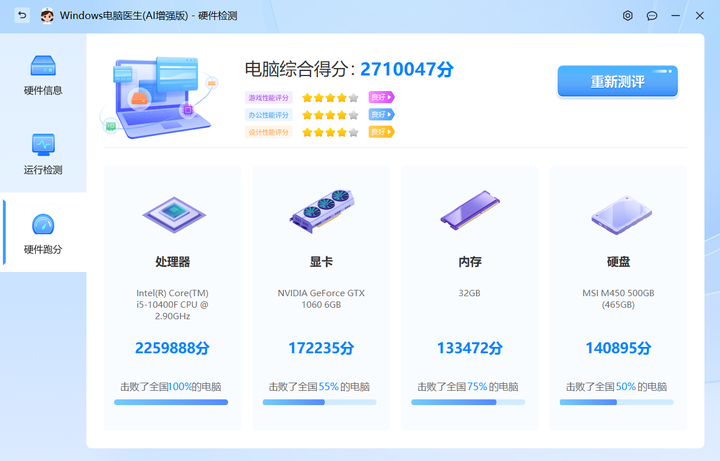Click the star rating beside 游戏性能评分
This screenshot has width=720, height=461.
(x=330, y=97)
